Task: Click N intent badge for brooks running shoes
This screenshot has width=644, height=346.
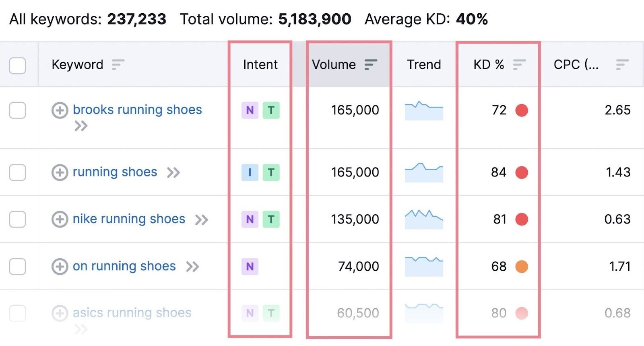Action: [x=250, y=110]
